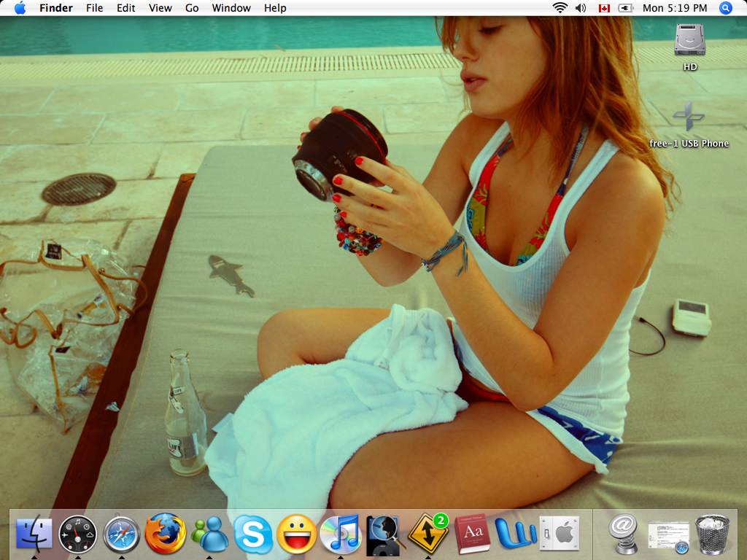The height and width of the screenshot is (560, 747).
Task: Open the Apple menu
Action: point(20,8)
